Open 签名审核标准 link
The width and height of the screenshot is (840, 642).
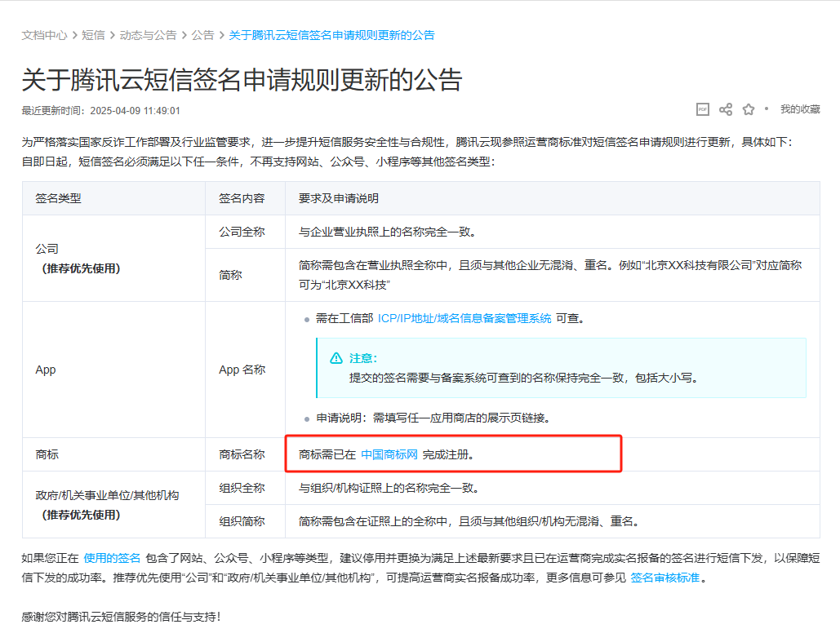tap(664, 578)
